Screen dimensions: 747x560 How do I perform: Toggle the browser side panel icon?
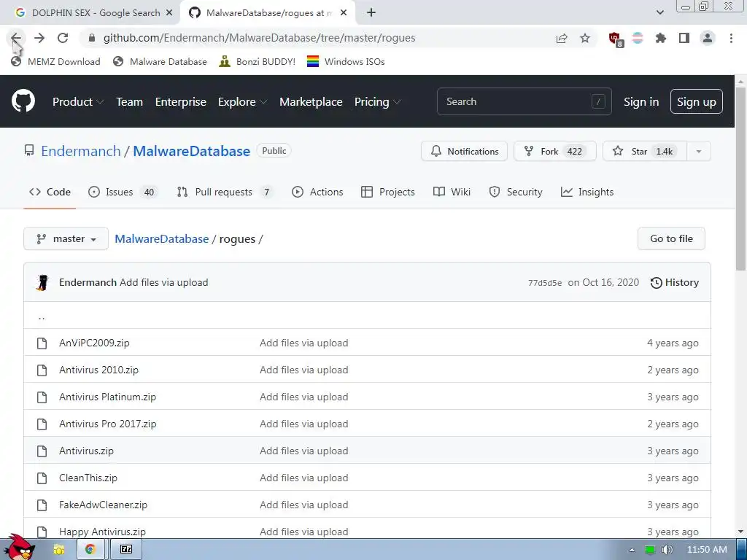pos(684,38)
